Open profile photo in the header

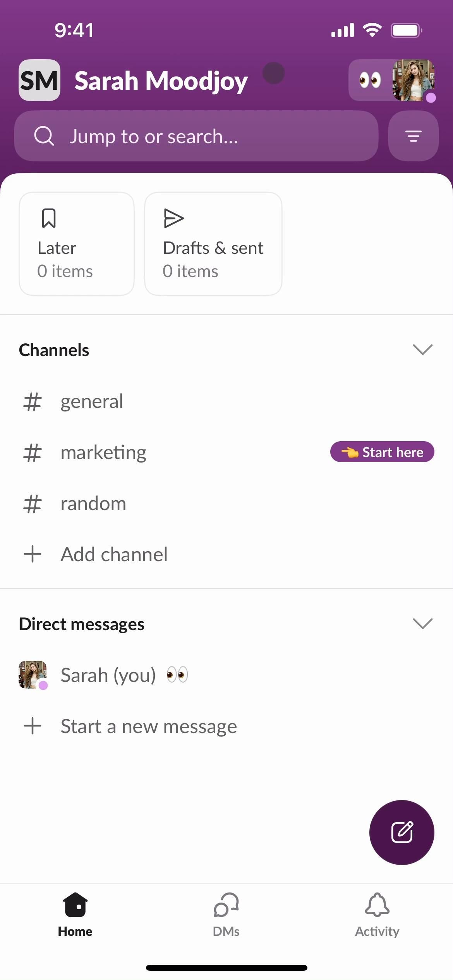tap(413, 80)
